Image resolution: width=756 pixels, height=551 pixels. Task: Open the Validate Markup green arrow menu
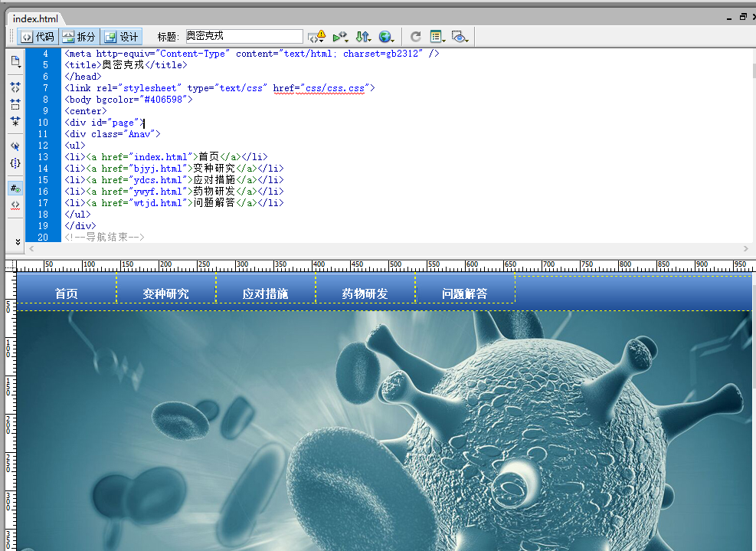click(x=340, y=37)
